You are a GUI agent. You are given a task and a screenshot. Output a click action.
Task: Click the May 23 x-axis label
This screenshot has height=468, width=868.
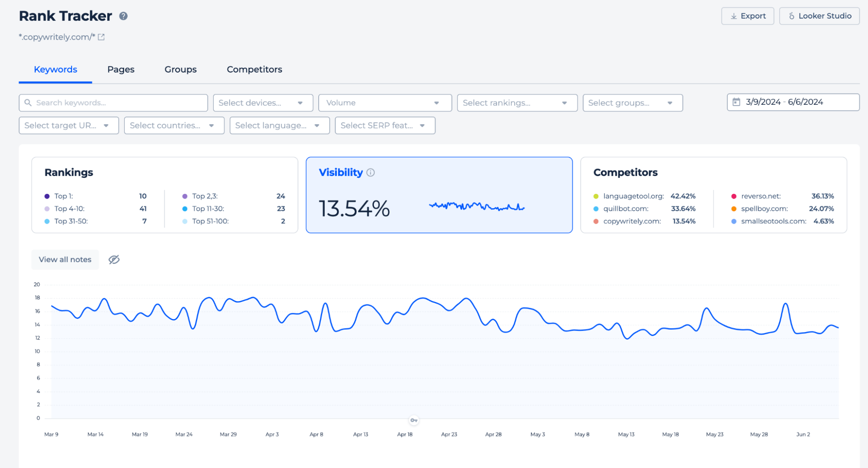[715, 434]
